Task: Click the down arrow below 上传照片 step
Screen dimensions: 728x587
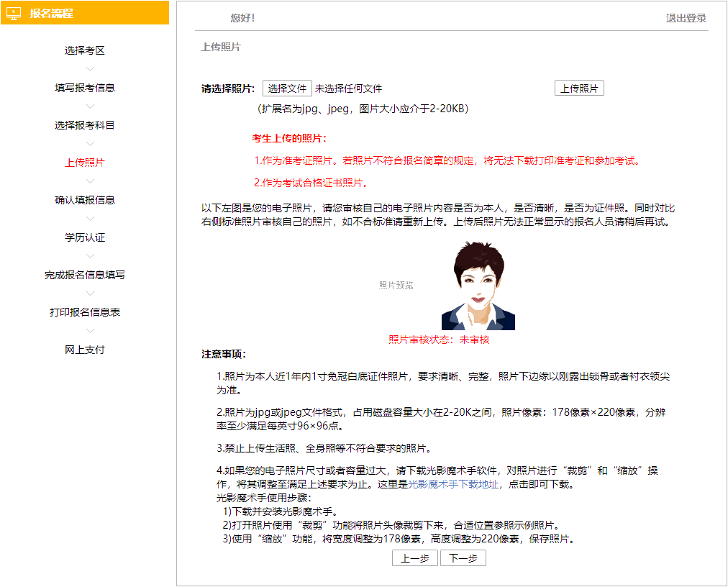Action: [x=89, y=181]
